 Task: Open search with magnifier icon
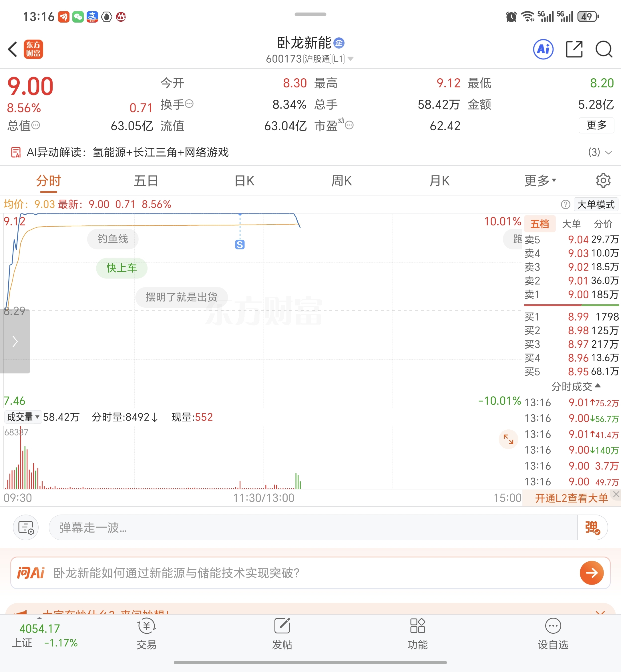pyautogui.click(x=604, y=49)
